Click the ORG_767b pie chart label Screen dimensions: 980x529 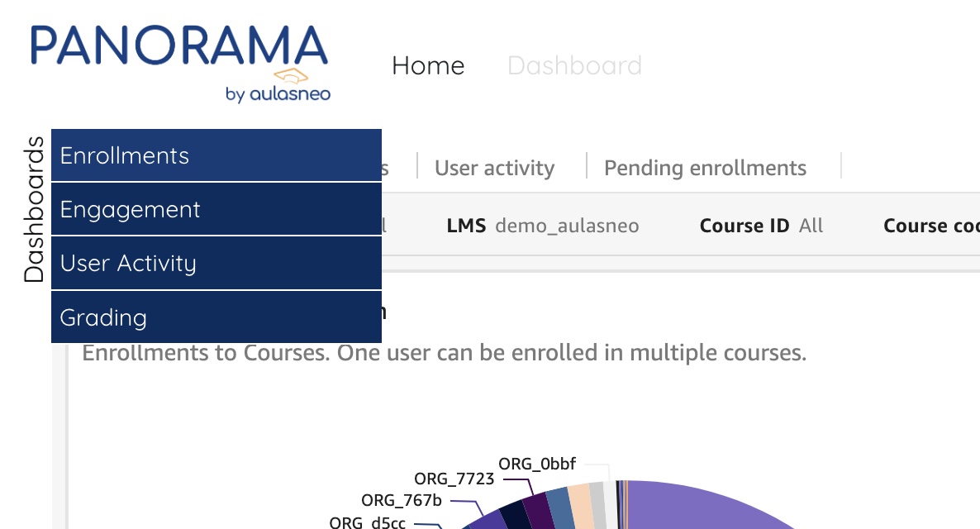(x=402, y=500)
